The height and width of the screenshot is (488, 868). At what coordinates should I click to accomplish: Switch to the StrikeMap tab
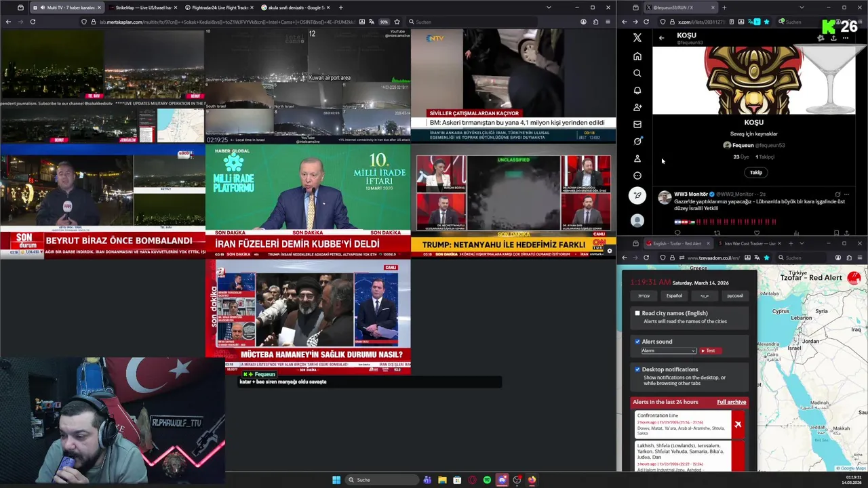tap(142, 7)
